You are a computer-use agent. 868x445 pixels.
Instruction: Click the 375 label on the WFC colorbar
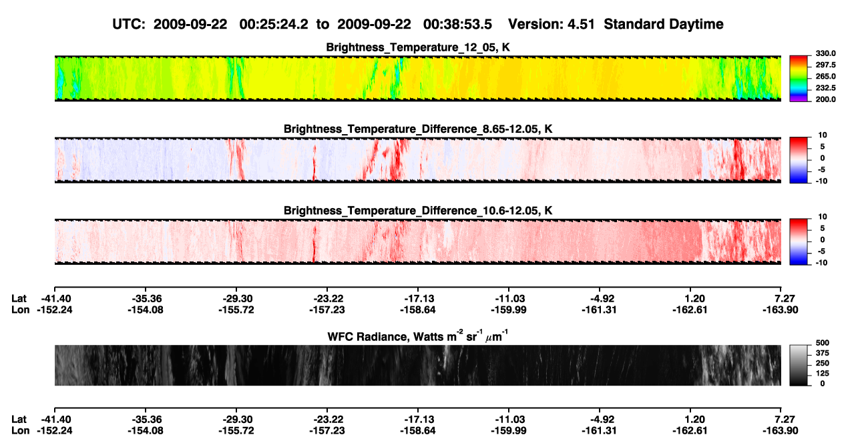point(823,353)
